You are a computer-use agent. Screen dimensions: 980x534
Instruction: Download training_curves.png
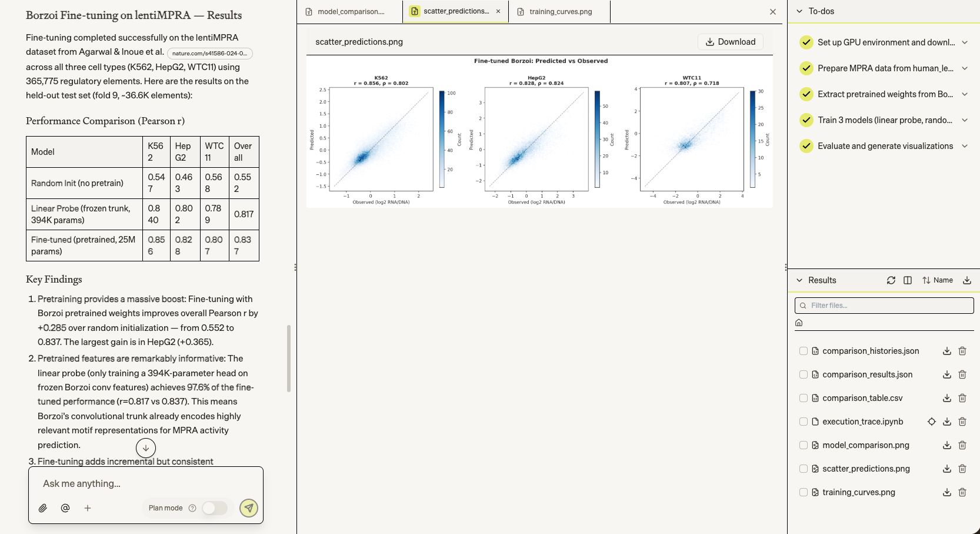pos(947,492)
